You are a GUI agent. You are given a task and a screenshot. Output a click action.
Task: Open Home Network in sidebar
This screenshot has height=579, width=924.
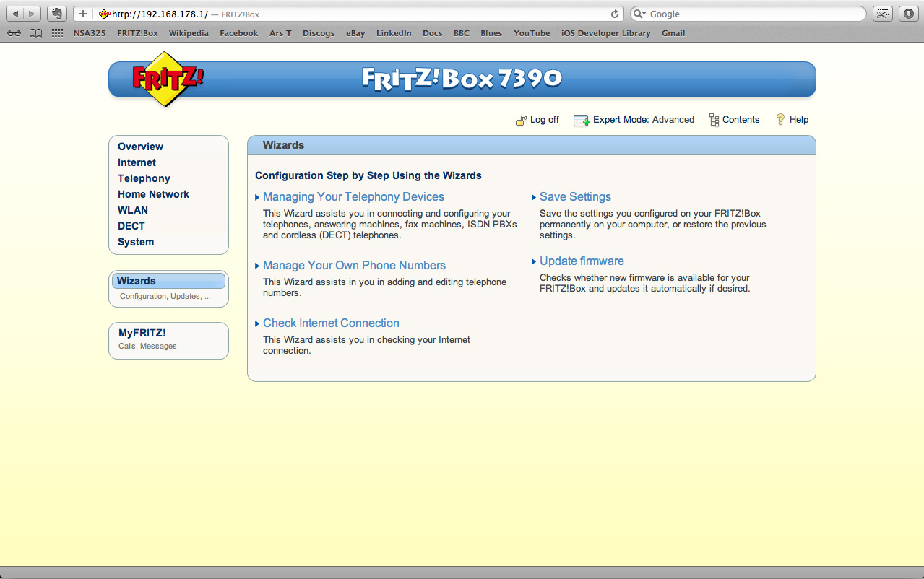153,194
